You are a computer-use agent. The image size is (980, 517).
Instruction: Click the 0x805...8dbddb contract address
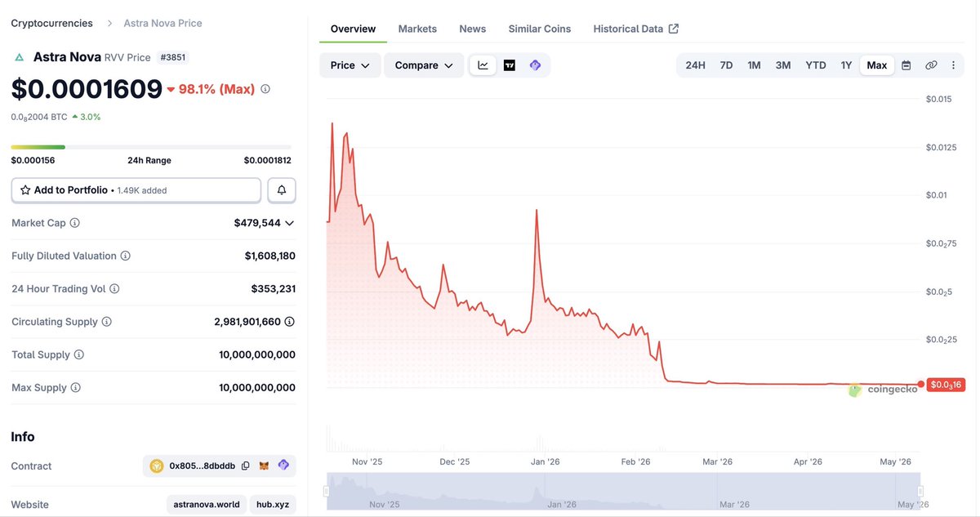click(x=203, y=466)
